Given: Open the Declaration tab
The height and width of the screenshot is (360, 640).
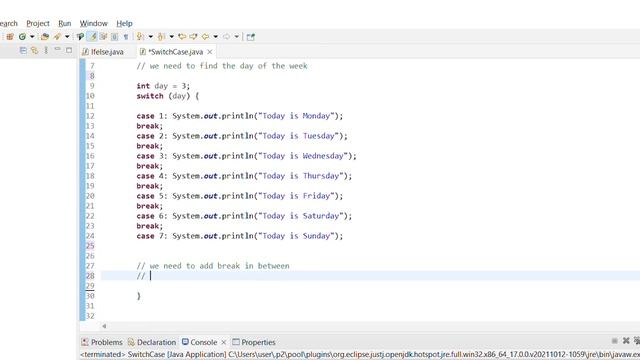Looking at the screenshot, I should coord(152,342).
